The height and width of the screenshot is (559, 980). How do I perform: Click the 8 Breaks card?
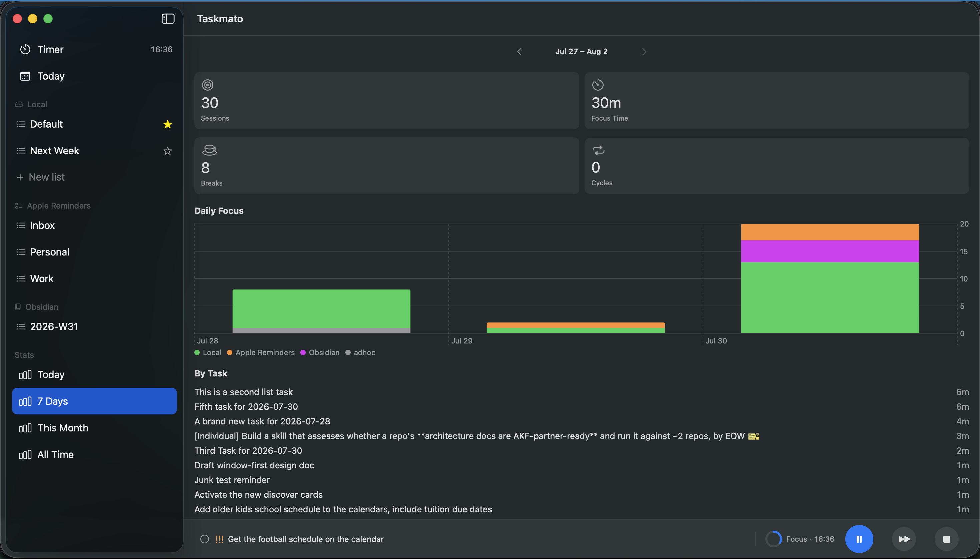tap(386, 166)
